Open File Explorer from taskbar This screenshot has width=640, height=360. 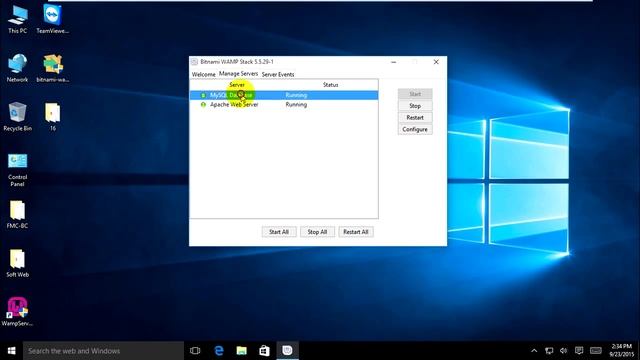point(242,351)
